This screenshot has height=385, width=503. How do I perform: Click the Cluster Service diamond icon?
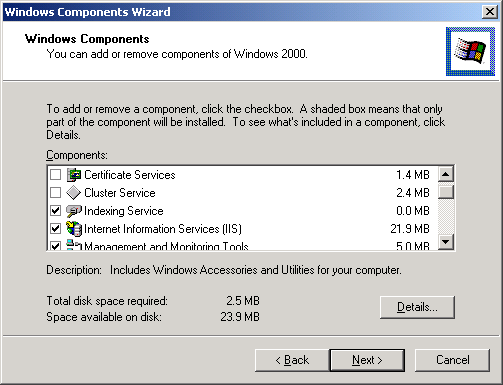coord(74,193)
